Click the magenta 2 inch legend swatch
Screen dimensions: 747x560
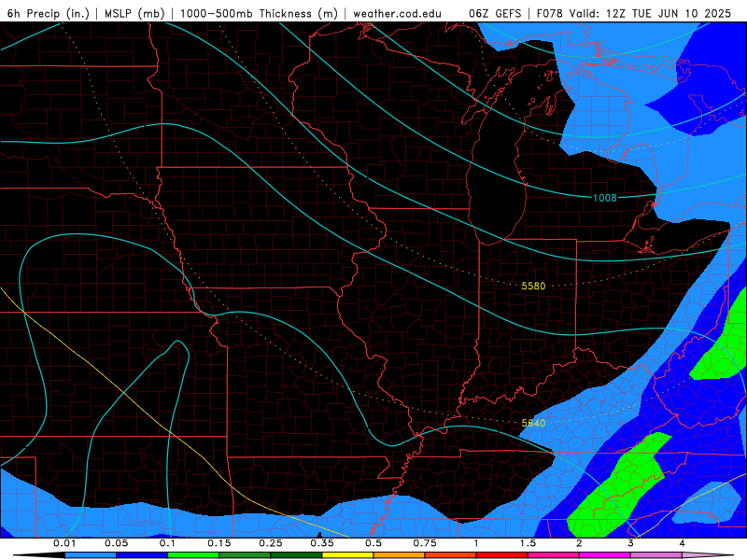point(605,555)
